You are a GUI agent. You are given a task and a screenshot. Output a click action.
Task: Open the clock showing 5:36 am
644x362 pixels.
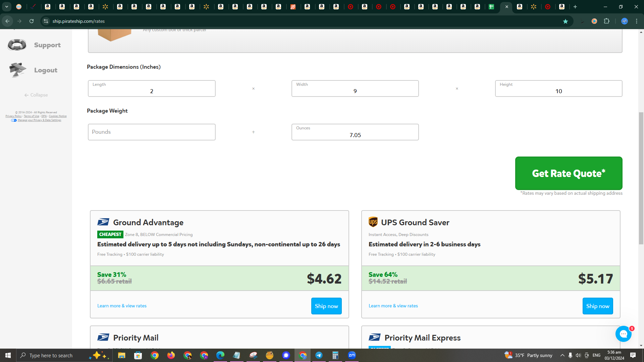[x=614, y=355]
